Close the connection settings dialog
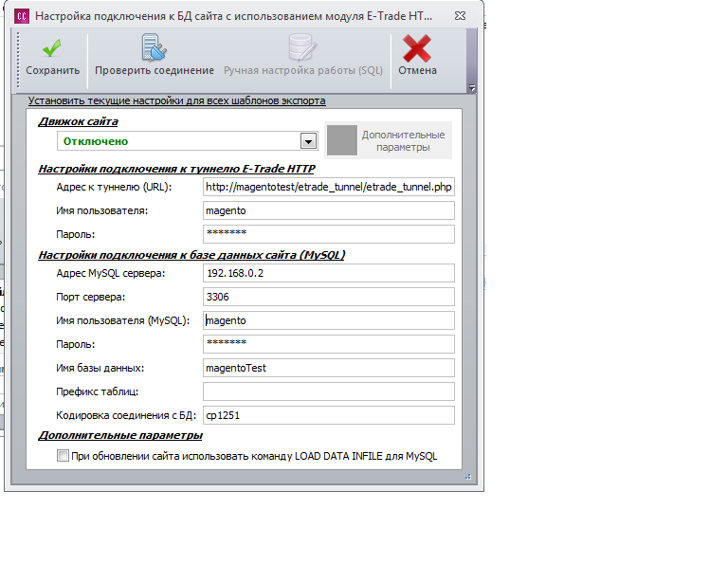The height and width of the screenshot is (582, 728). [460, 16]
